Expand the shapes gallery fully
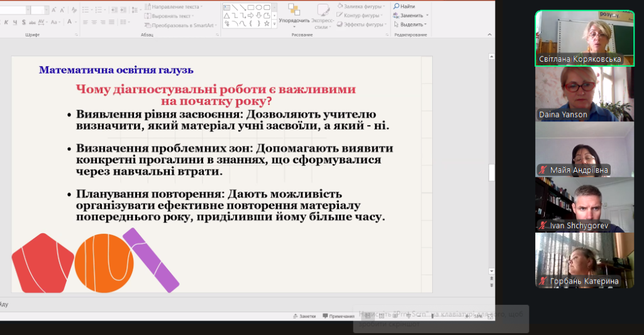 [274, 24]
